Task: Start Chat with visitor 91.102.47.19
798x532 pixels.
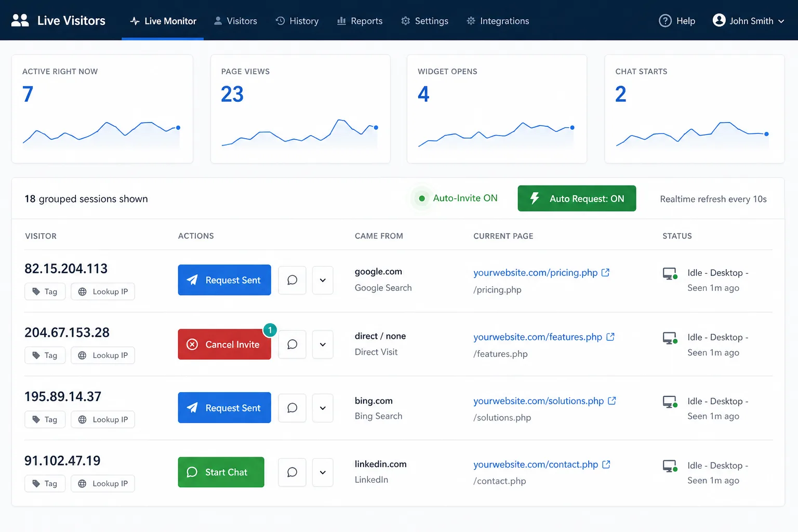Action: (221, 472)
